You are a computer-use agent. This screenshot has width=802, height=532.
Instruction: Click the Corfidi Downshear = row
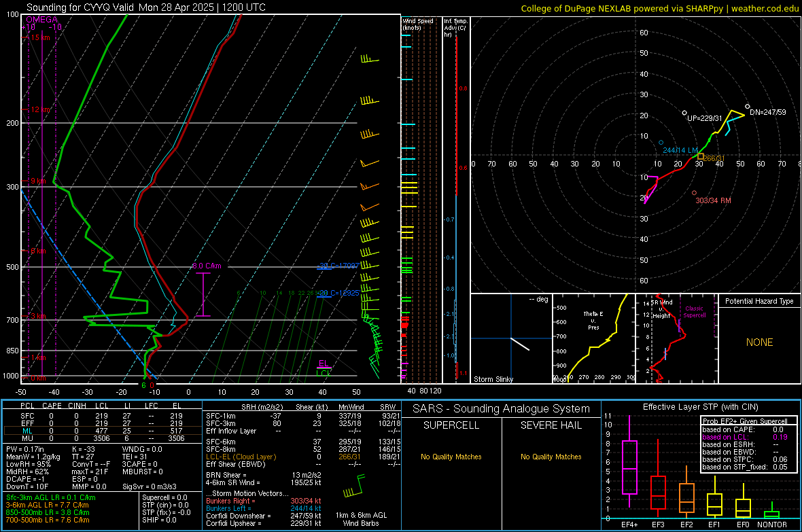click(264, 516)
